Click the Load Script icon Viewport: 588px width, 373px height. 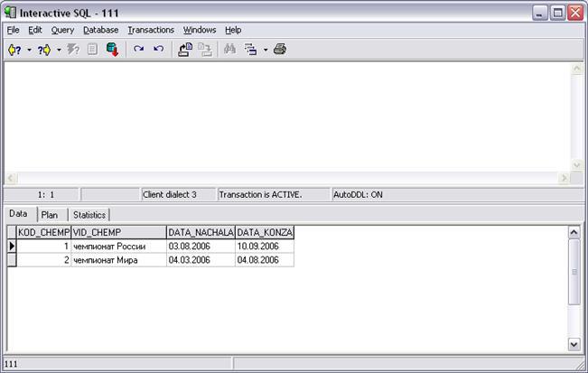click(185, 50)
